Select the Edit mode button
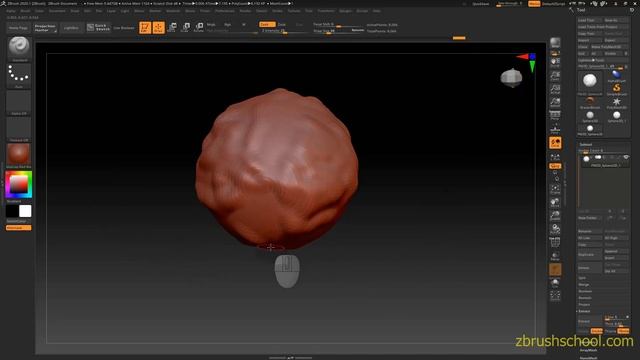 (x=145, y=27)
